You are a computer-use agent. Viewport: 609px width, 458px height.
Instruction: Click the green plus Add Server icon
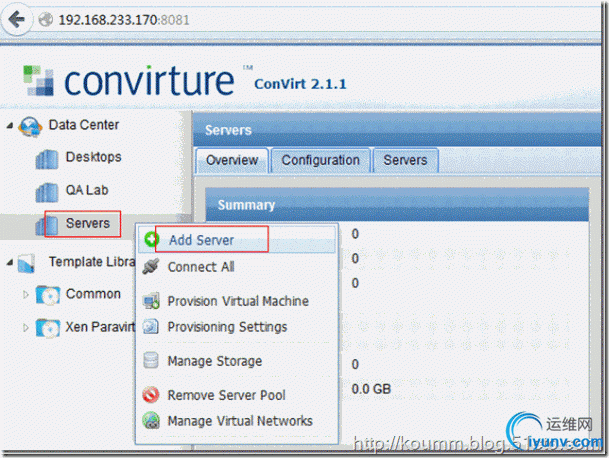coord(151,239)
